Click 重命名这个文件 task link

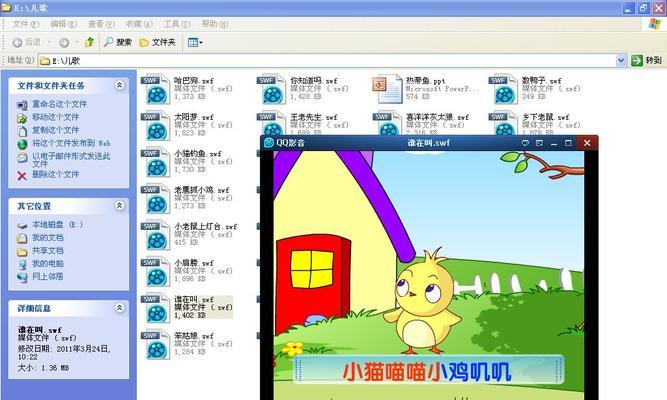(x=59, y=104)
